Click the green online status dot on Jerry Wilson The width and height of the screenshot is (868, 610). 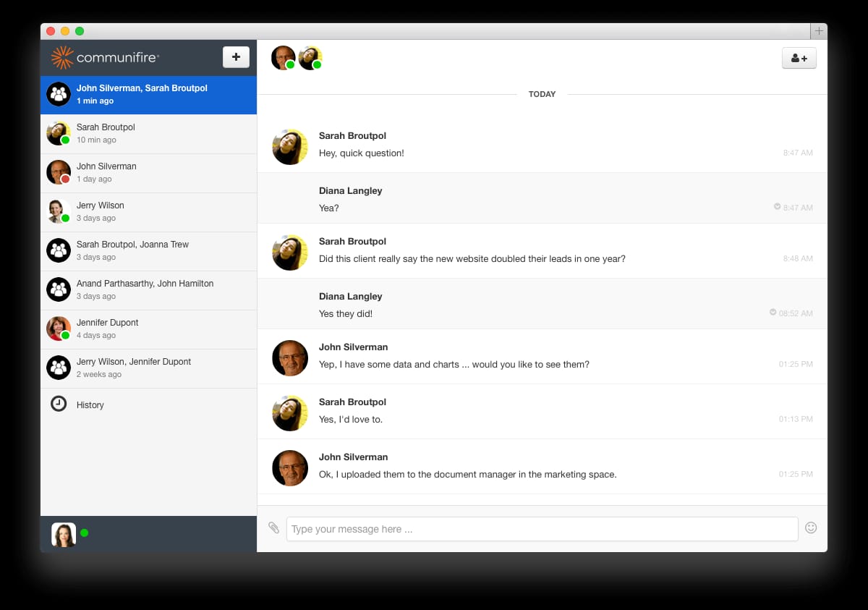tap(67, 218)
